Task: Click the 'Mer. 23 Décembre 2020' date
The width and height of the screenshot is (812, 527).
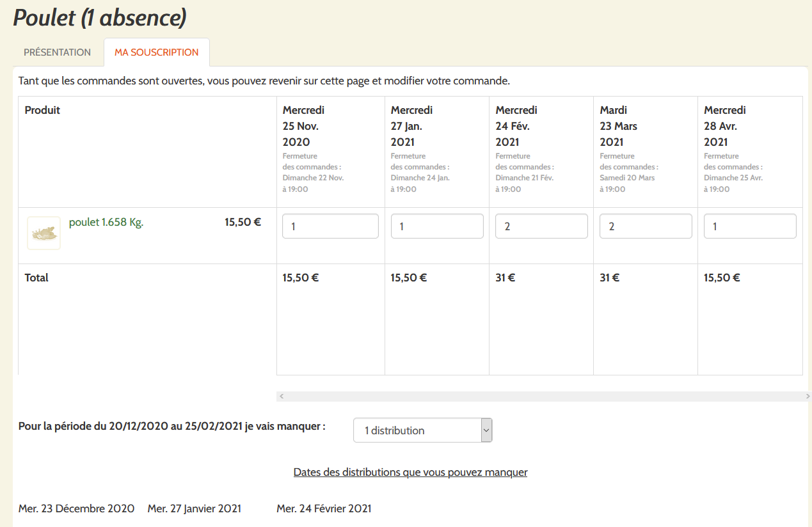Action: [x=76, y=509]
